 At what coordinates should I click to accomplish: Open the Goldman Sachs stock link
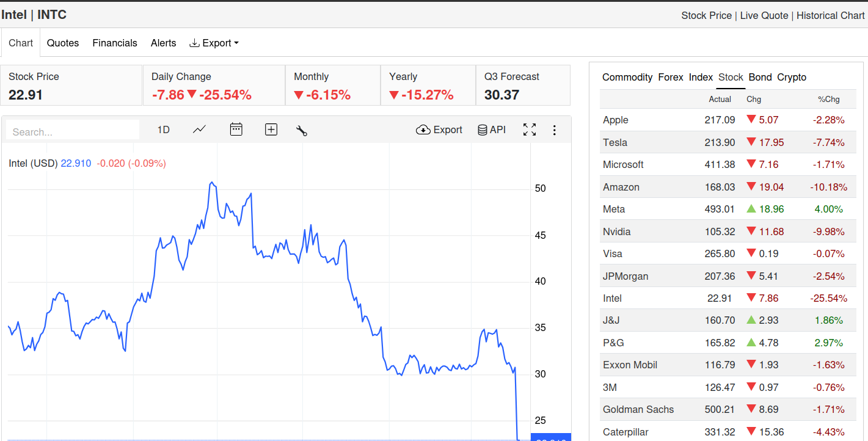tap(638, 409)
